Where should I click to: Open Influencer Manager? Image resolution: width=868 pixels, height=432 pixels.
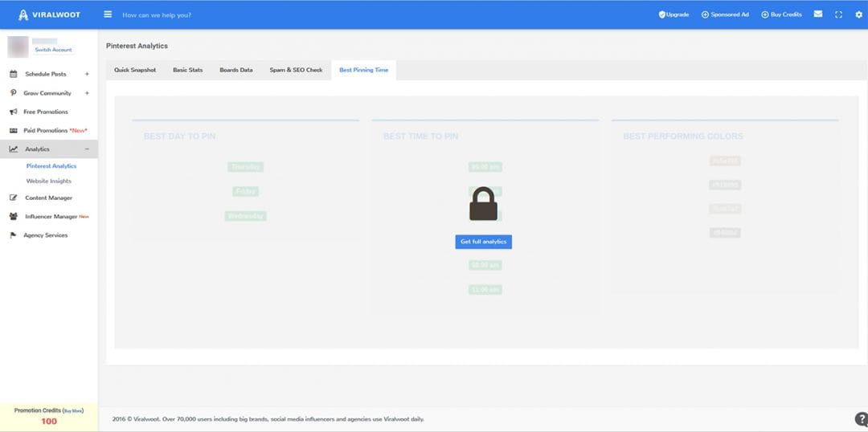click(51, 216)
